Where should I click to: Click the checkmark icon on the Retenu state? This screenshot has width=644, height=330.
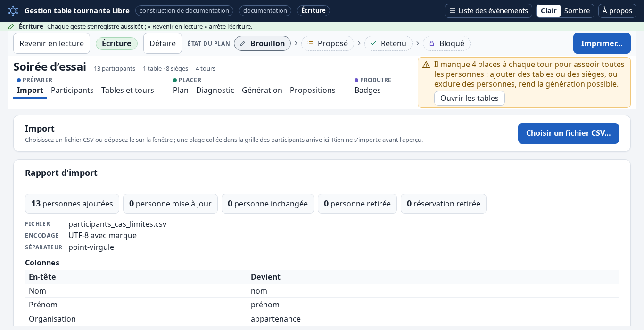[x=373, y=43]
